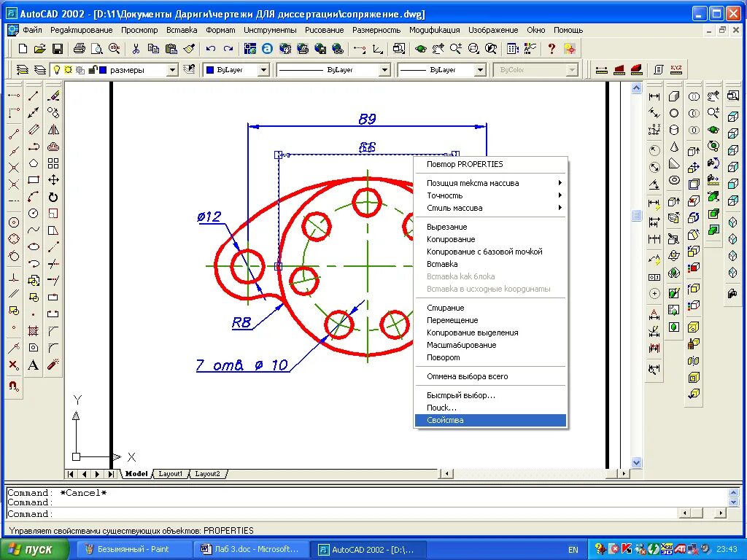Viewport: 747px width, 560px height.
Task: Toggle layer lock padlock icon
Action: point(92,70)
